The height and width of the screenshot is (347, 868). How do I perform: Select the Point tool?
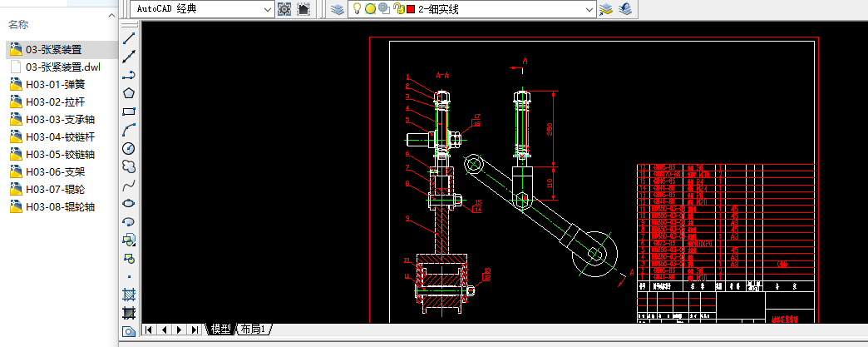(128, 276)
